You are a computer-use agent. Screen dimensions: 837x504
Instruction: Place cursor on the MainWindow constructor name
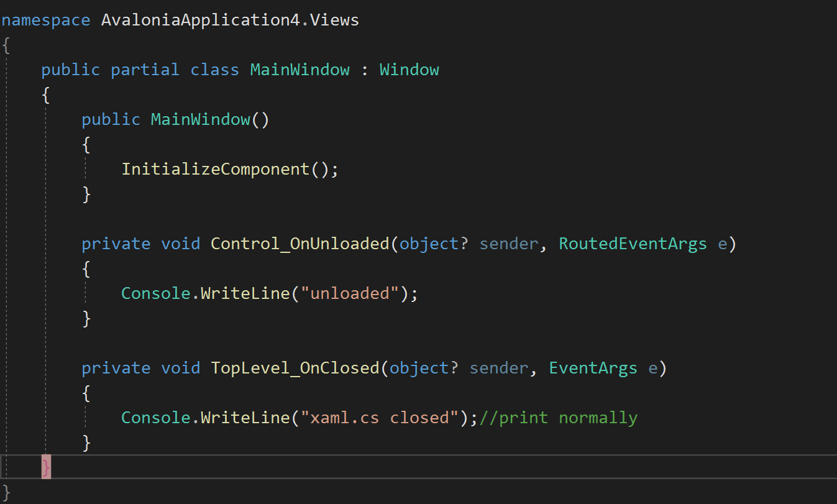point(199,119)
